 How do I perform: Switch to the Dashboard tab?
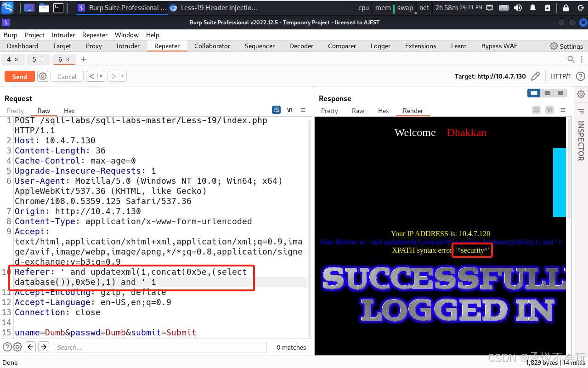click(23, 46)
